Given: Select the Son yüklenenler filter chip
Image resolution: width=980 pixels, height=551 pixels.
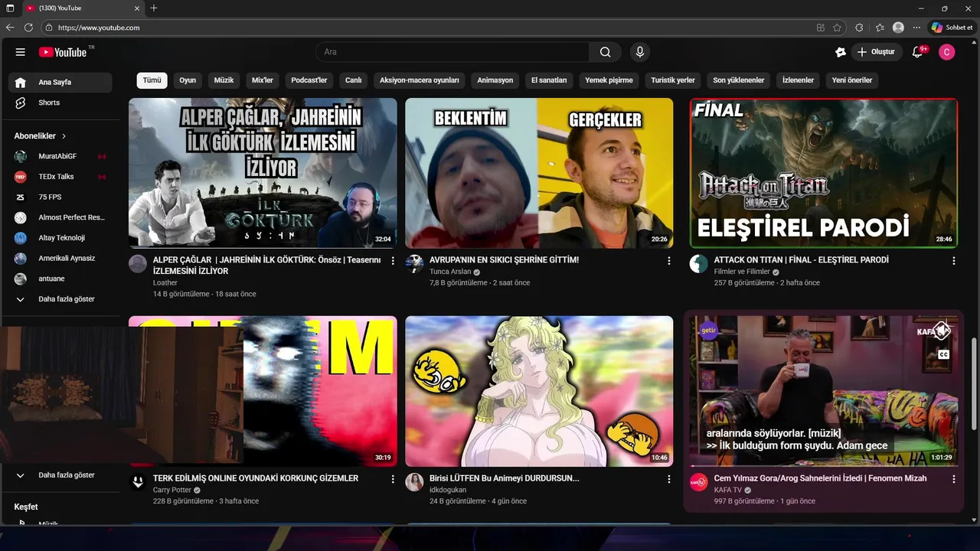Looking at the screenshot, I should click(x=739, y=80).
